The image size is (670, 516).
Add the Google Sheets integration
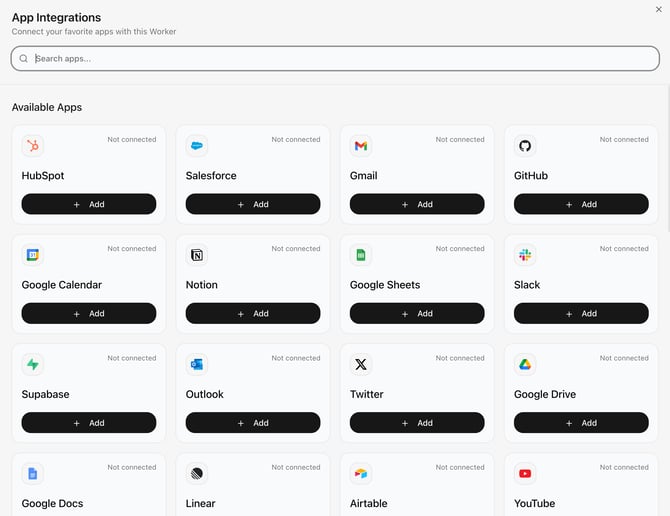tap(417, 313)
